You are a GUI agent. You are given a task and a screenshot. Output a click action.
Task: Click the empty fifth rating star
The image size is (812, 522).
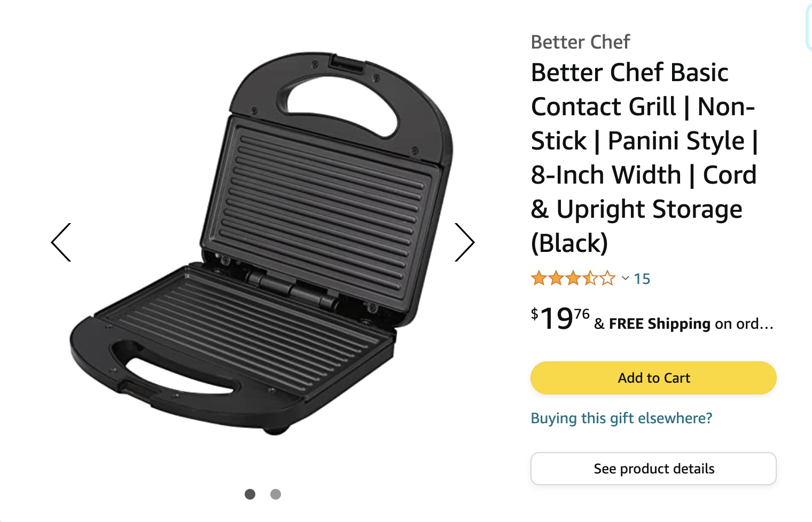[607, 278]
